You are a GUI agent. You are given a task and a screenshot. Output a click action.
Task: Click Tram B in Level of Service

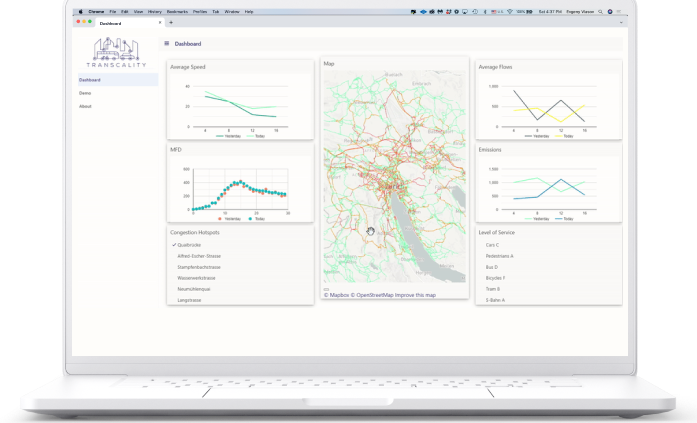492,289
